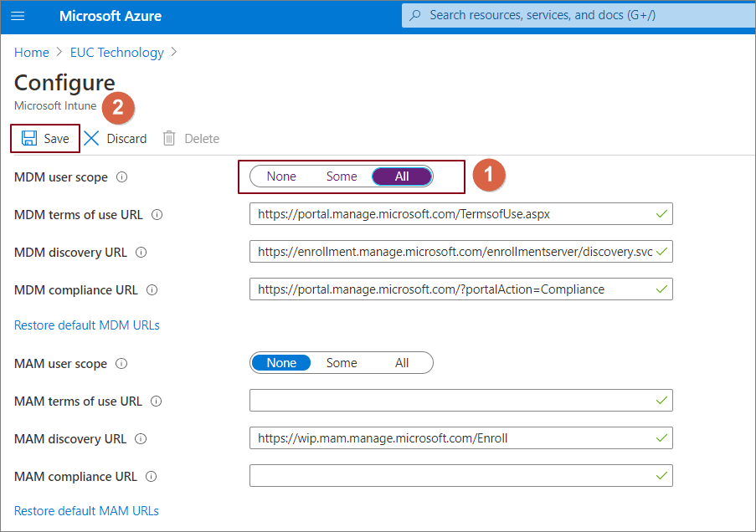Show info for MAM compliance URL
The height and width of the screenshot is (532, 756).
point(152,477)
